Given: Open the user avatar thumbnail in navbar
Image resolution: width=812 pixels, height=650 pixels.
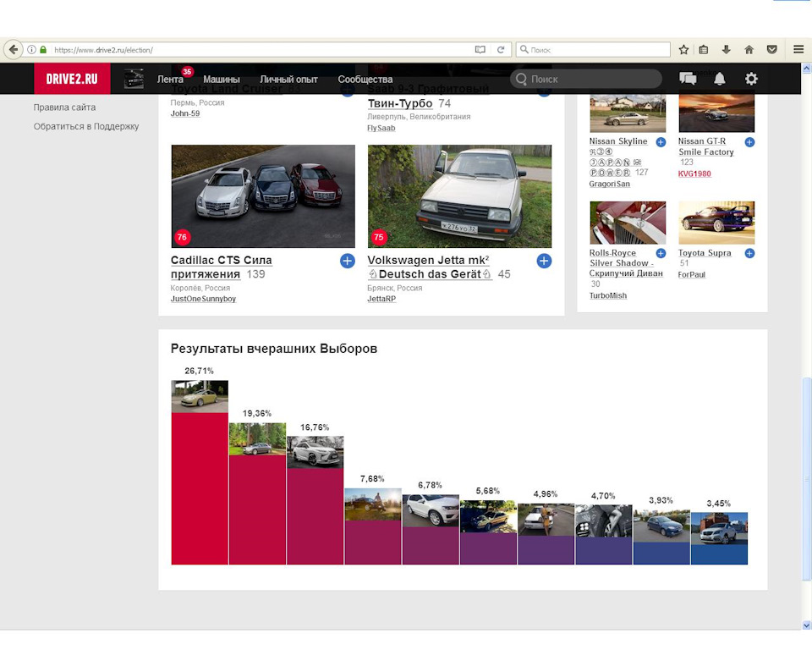Looking at the screenshot, I should (134, 79).
